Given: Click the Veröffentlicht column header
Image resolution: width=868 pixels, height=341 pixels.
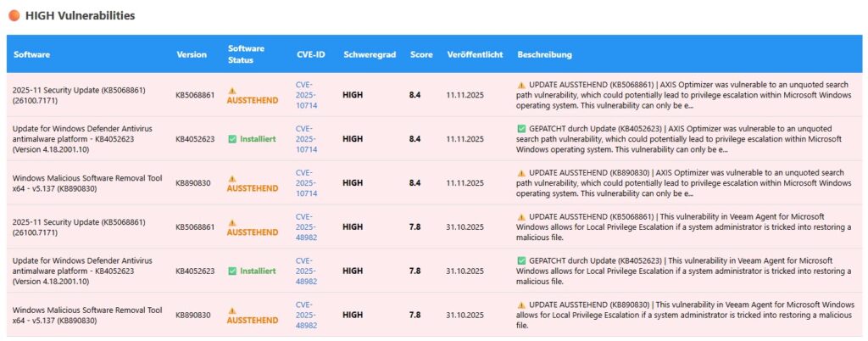Looking at the screenshot, I should [x=475, y=55].
